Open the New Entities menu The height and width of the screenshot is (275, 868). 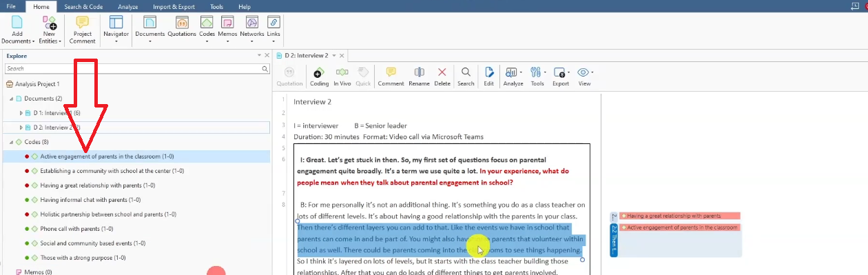50,30
